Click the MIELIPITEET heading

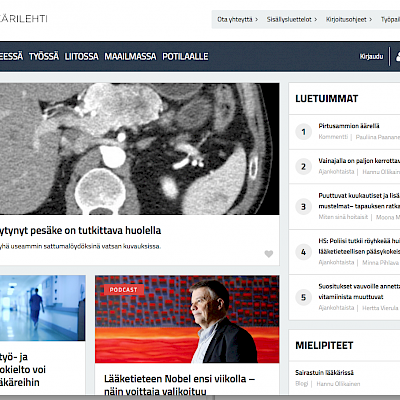[x=324, y=345]
